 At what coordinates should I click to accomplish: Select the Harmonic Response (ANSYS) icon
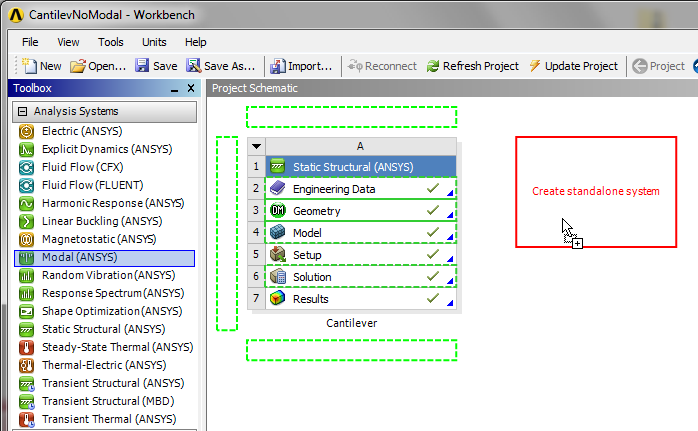pos(26,203)
